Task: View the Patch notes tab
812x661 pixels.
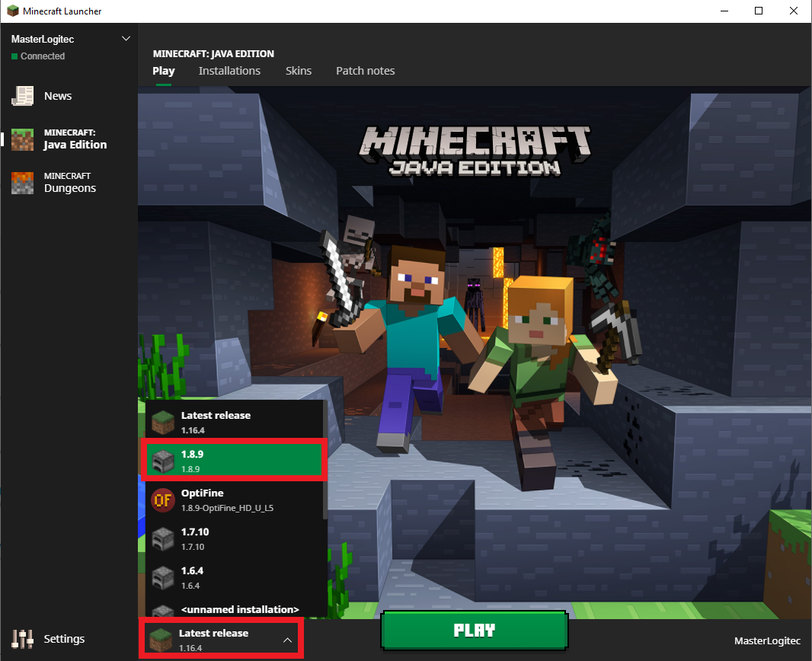Action: [x=366, y=71]
